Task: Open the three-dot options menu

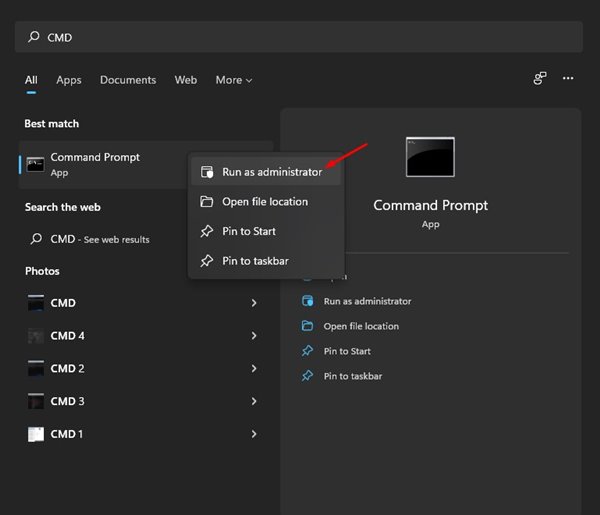Action: point(568,78)
